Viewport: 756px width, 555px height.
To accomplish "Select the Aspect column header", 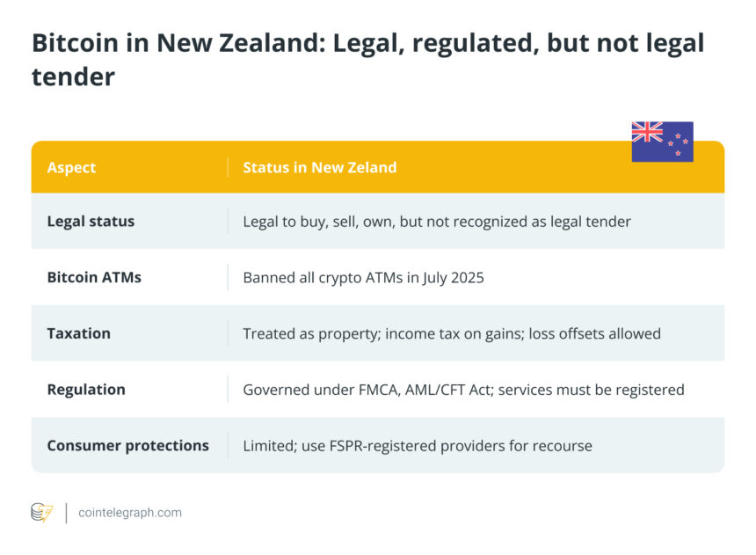I will point(71,167).
